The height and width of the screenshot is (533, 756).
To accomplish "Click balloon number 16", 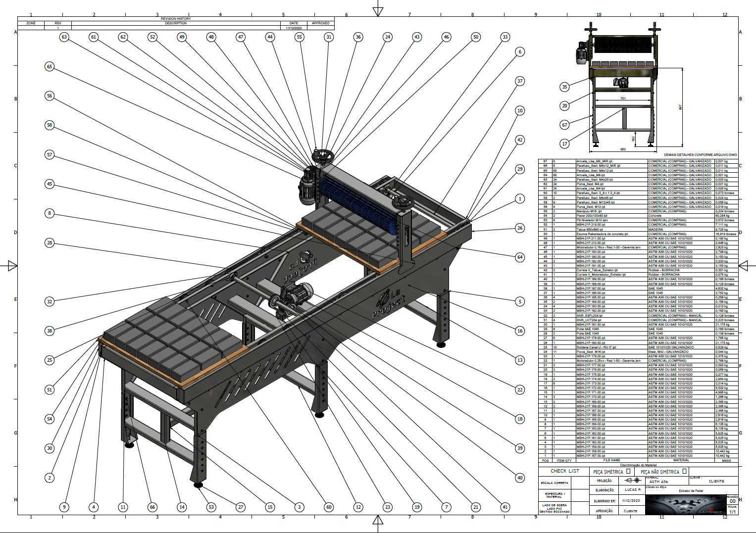I will [520, 331].
